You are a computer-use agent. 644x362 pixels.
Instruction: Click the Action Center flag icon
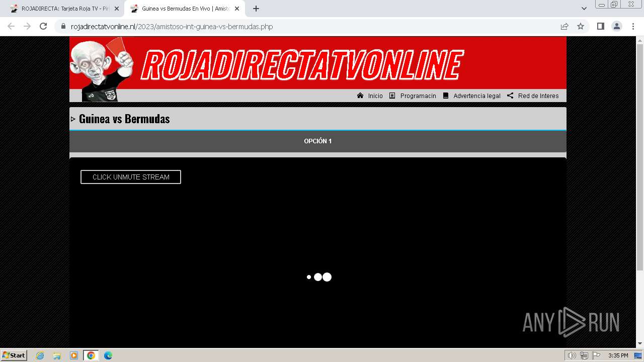click(x=596, y=355)
